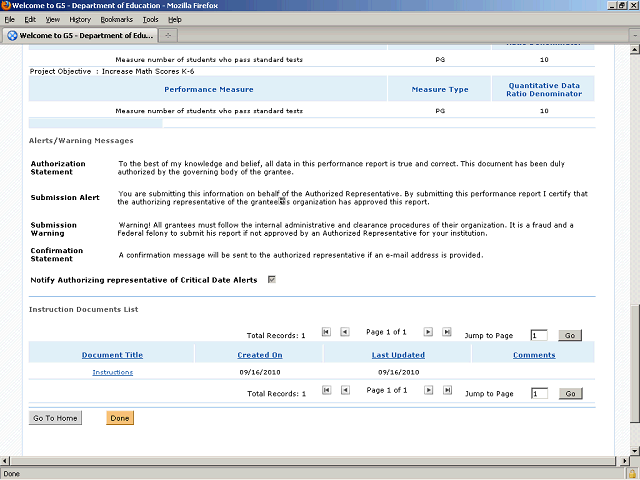
Task: Click the upper 'Total Records: 1' text
Action: click(x=276, y=336)
